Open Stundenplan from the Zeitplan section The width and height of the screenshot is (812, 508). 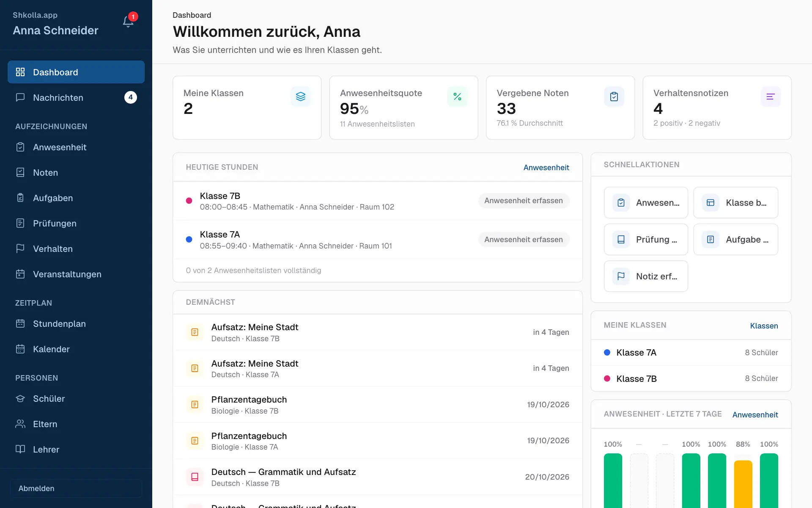[x=76, y=323]
